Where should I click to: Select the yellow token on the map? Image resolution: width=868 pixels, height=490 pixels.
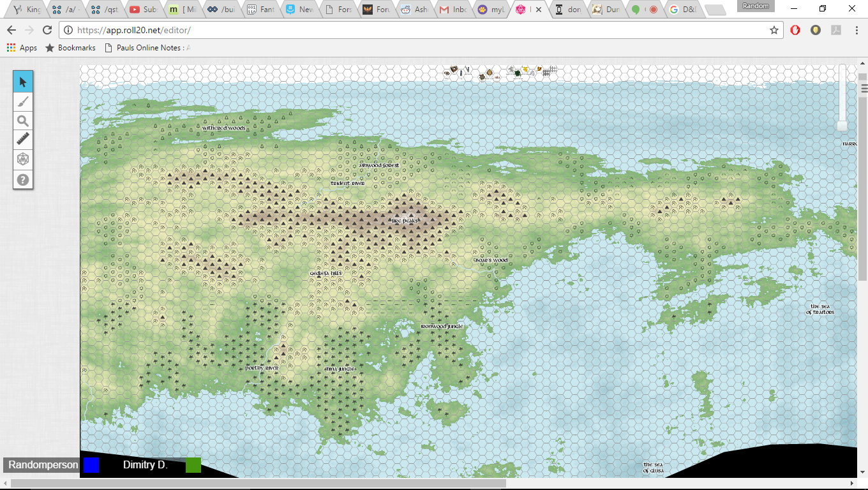525,69
